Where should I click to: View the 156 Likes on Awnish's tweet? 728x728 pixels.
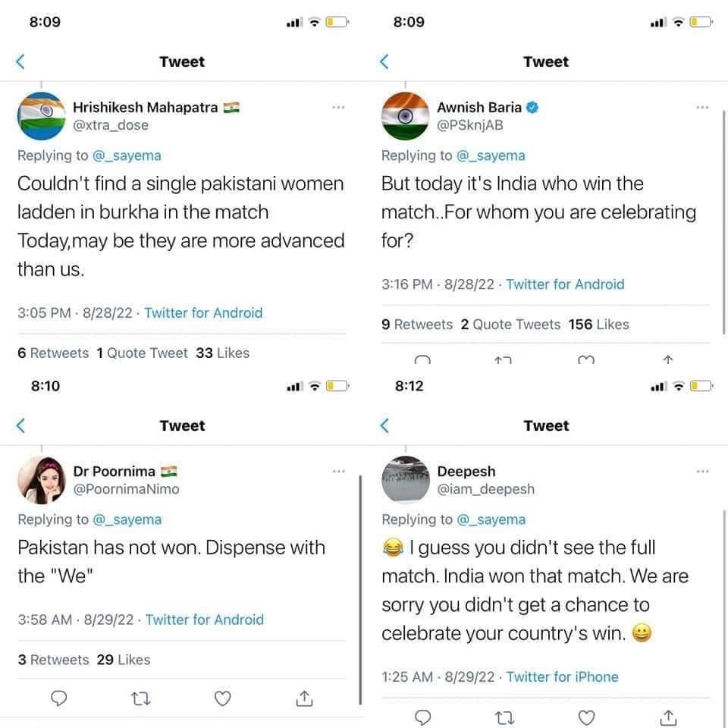599,324
